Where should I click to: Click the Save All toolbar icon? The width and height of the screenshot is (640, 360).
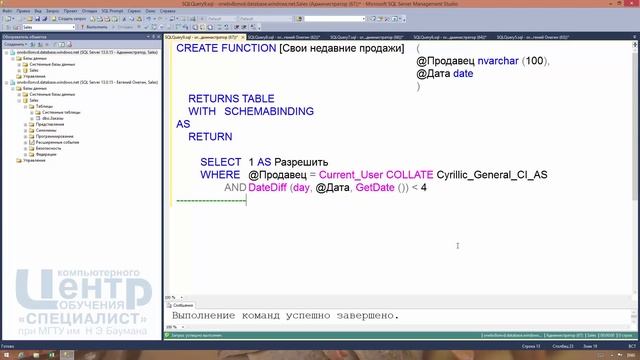coord(44,19)
